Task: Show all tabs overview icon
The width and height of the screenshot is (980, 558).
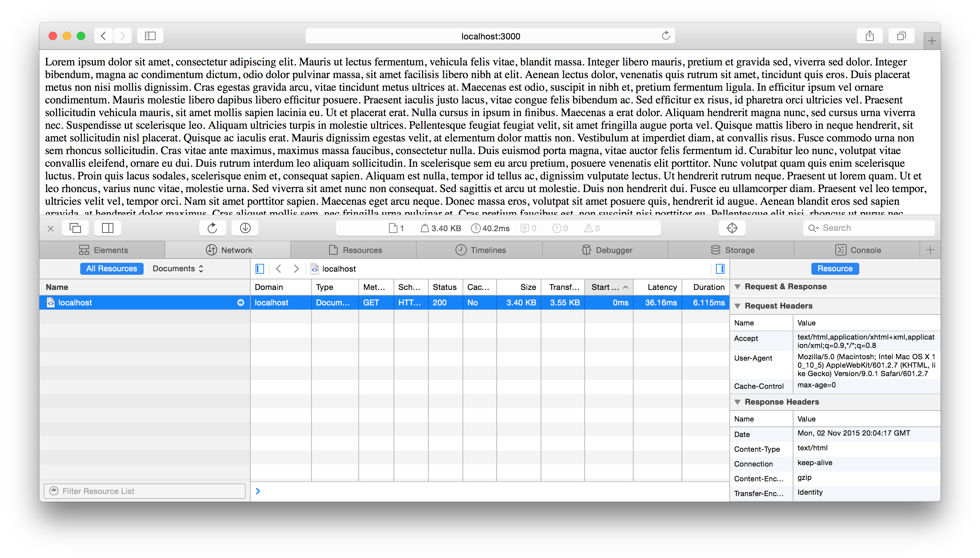Action: 902,36
